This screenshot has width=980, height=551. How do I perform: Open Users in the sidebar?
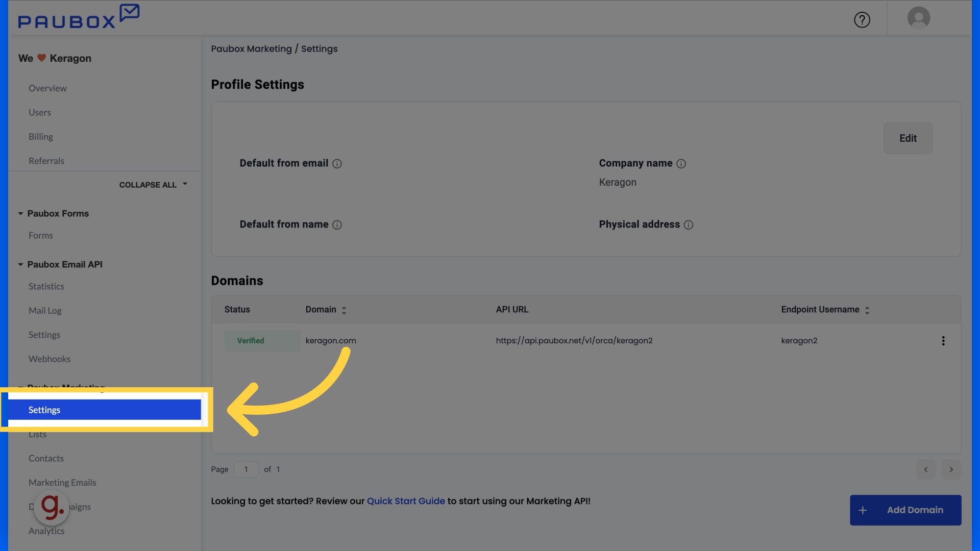point(40,113)
